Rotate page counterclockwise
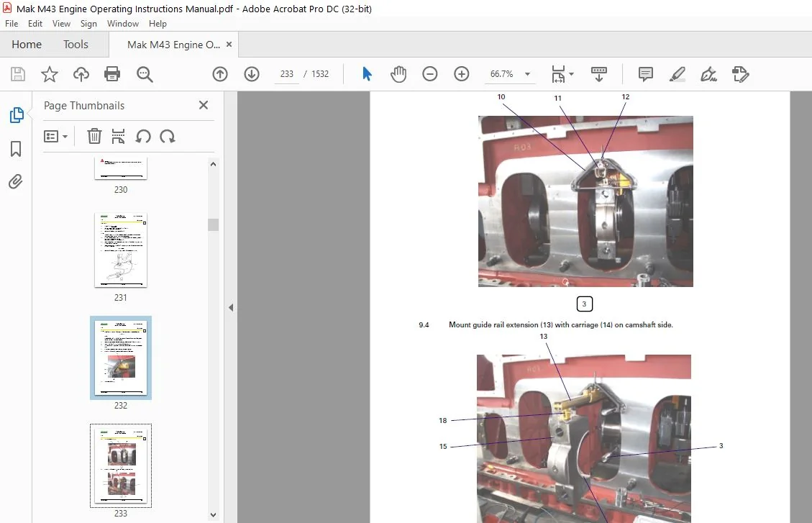812x523 pixels. (143, 137)
